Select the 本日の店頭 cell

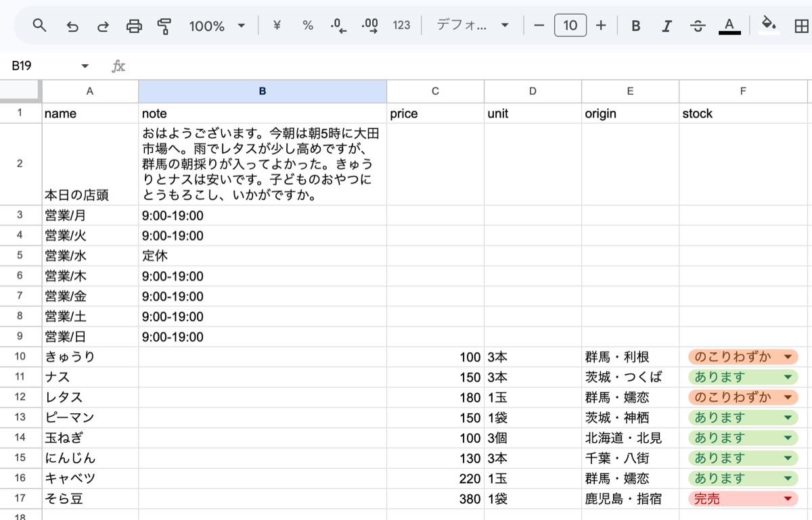[90, 164]
